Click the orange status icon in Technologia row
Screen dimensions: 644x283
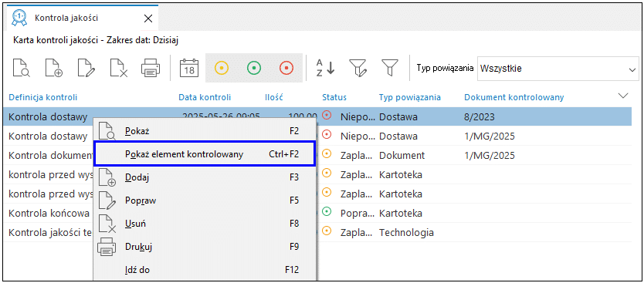327,231
